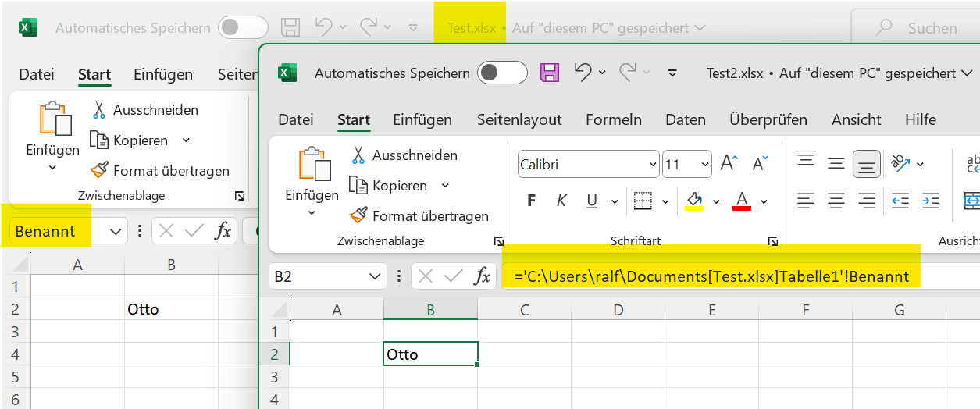
Task: Select cell B2 containing Otto in Test2.xlsx
Action: coord(430,354)
